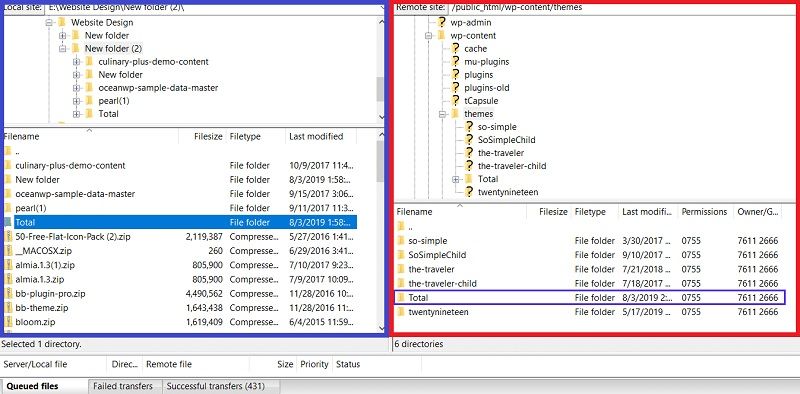Click the local tree vertical scrollbar thumb
This screenshot has width=800, height=394.
(380, 89)
